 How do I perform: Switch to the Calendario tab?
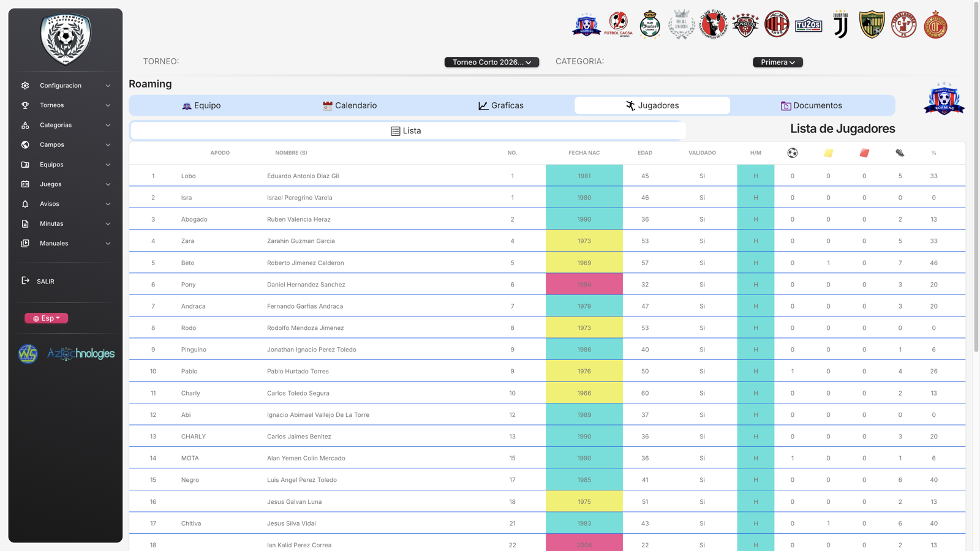(350, 105)
